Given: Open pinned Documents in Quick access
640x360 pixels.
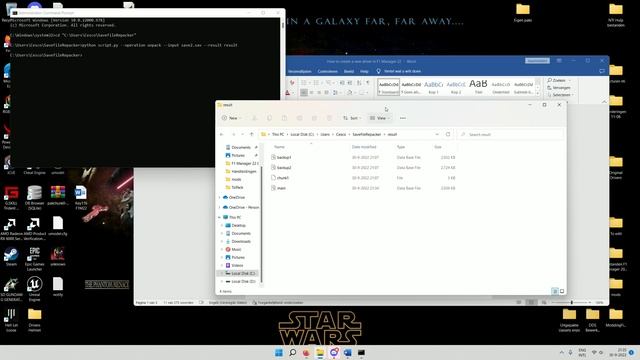Looking at the screenshot, I should coord(240,147).
